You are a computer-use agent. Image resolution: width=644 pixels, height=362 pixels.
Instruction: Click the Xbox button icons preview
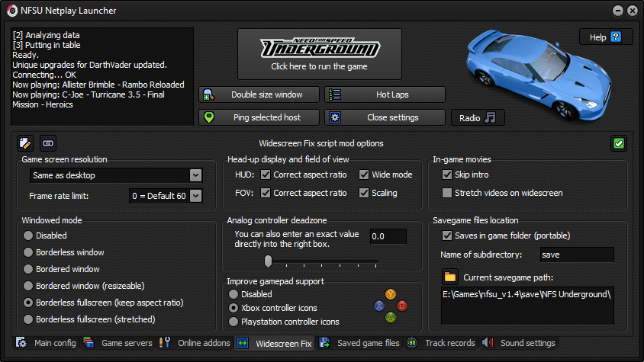[391, 306]
